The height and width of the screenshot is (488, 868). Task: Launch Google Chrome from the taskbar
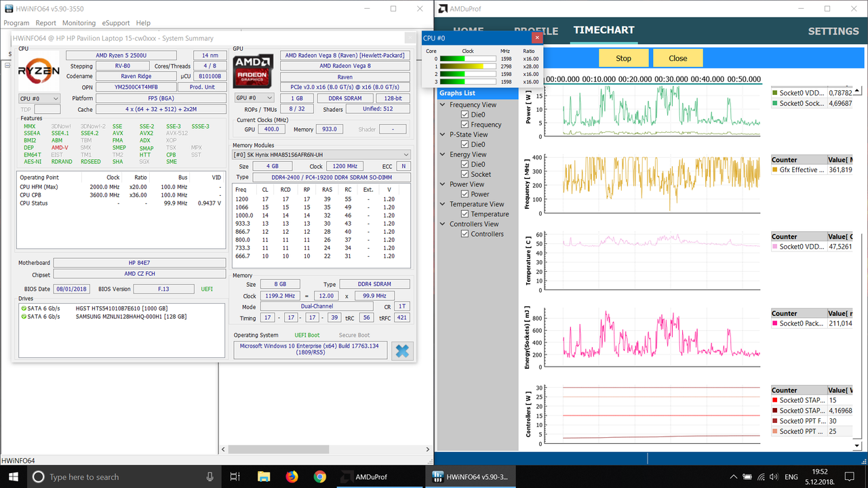click(320, 476)
